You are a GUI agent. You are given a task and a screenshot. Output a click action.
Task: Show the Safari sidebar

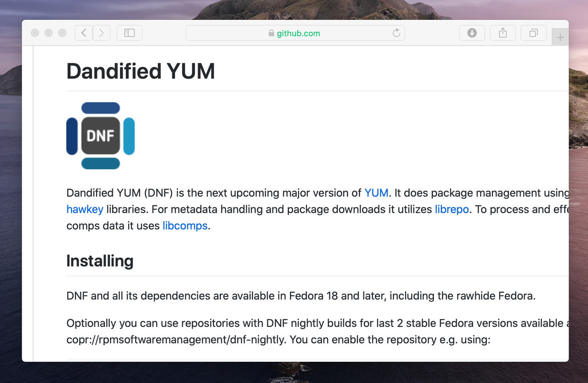pyautogui.click(x=130, y=33)
